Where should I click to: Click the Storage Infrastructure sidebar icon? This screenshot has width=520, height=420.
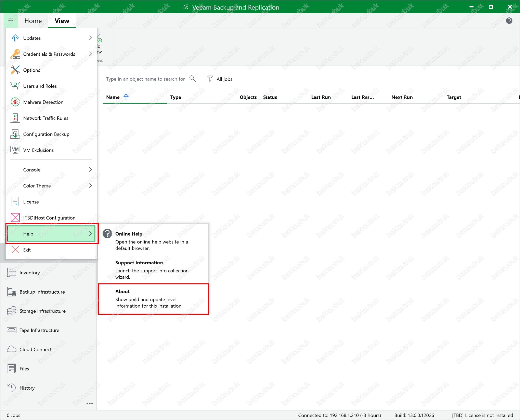11,311
